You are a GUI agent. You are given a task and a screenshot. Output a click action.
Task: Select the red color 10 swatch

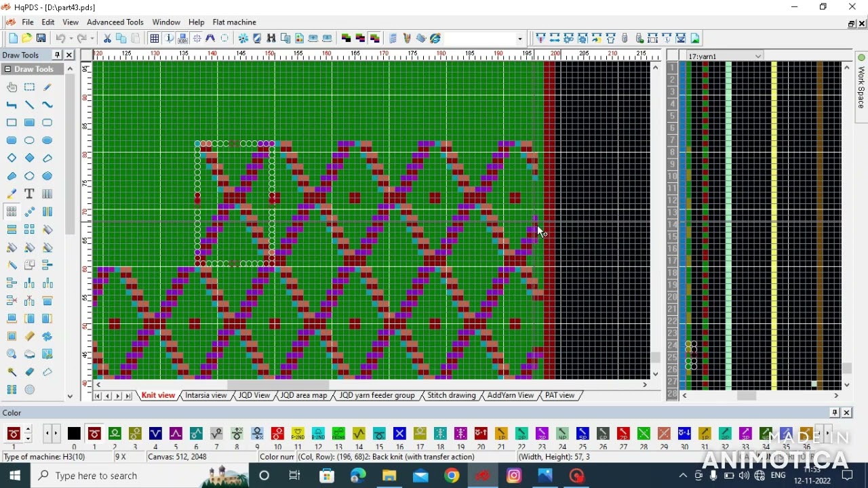(x=277, y=434)
